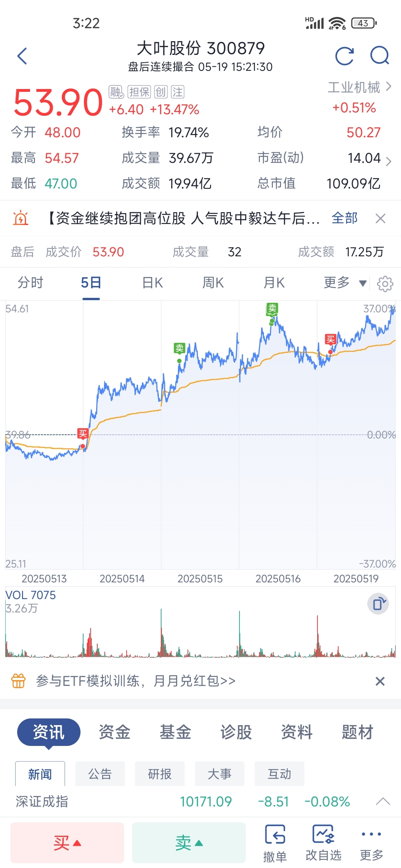Image resolution: width=401 pixels, height=868 pixels.
Task: Open 工业机械 sector details chevron
Action: tap(389, 87)
